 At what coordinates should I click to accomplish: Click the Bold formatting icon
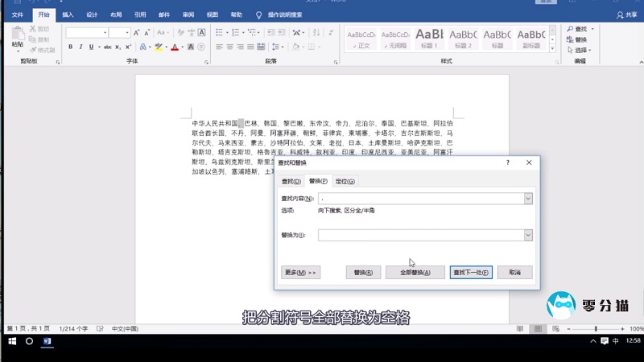(x=70, y=47)
